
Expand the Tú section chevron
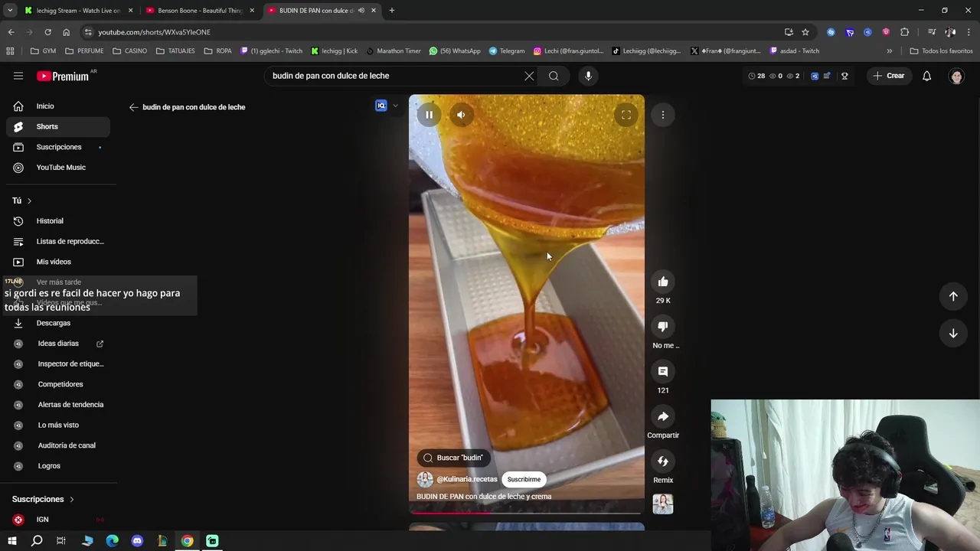click(29, 201)
